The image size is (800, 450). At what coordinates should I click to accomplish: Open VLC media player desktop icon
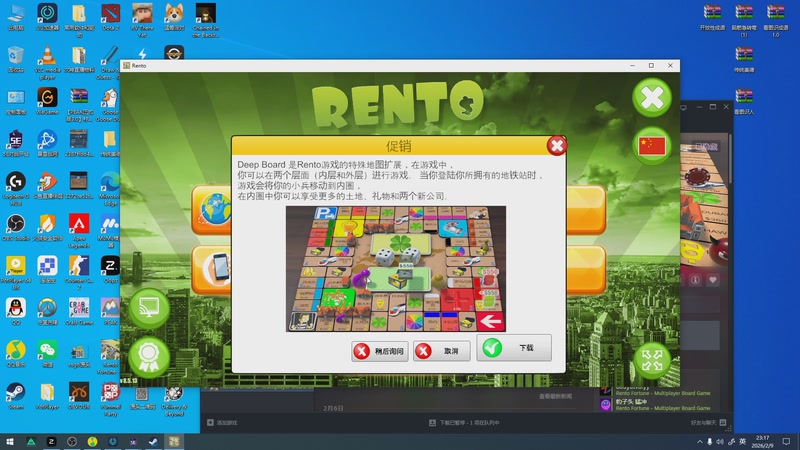[47, 63]
